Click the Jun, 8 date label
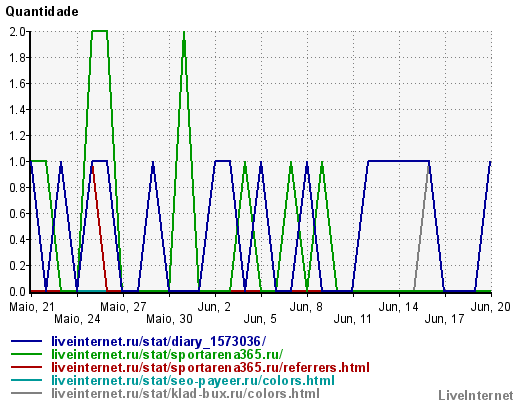520x405 pixels. 306,307
